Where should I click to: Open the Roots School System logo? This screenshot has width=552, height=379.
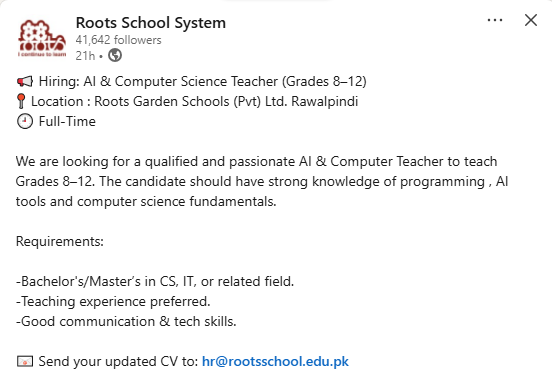click(42, 38)
